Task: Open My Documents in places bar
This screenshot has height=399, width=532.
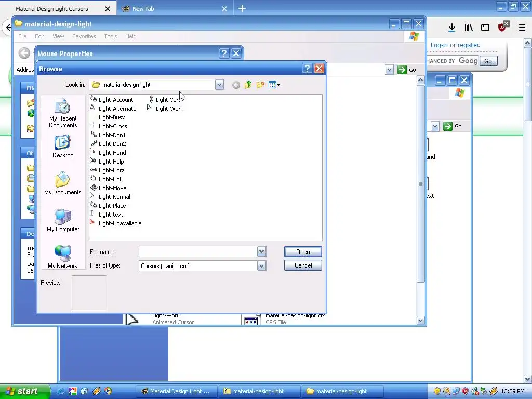Action: click(x=63, y=183)
